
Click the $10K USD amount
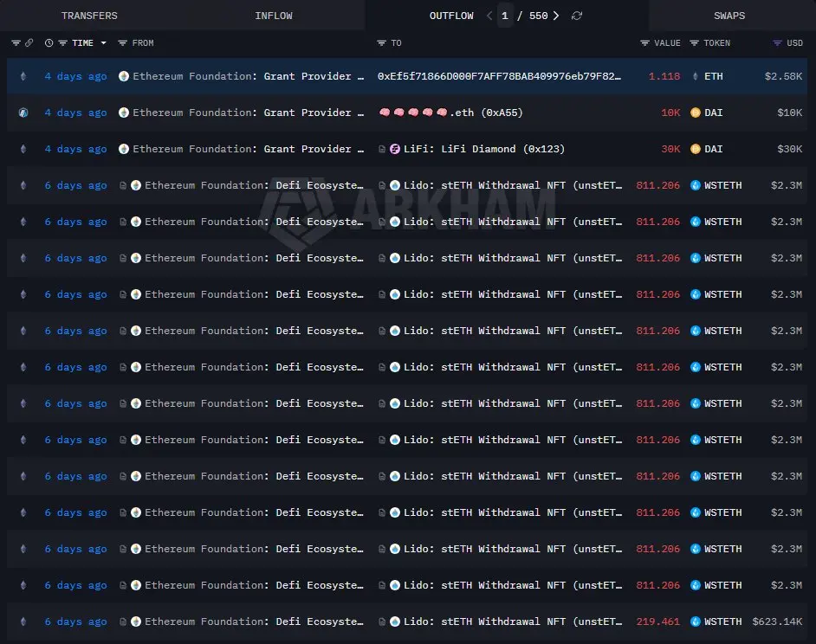789,113
